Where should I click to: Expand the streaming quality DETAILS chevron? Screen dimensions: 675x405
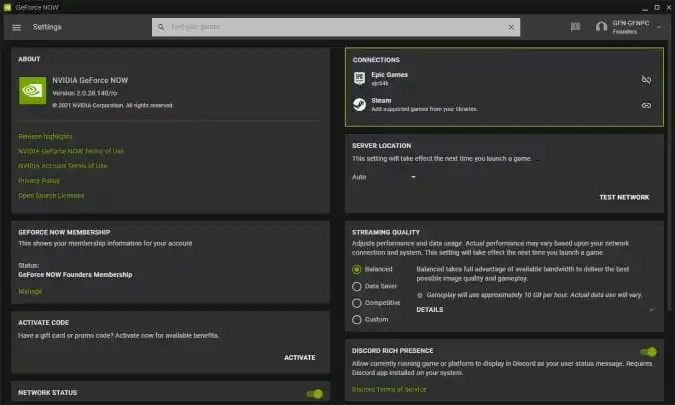(x=652, y=310)
